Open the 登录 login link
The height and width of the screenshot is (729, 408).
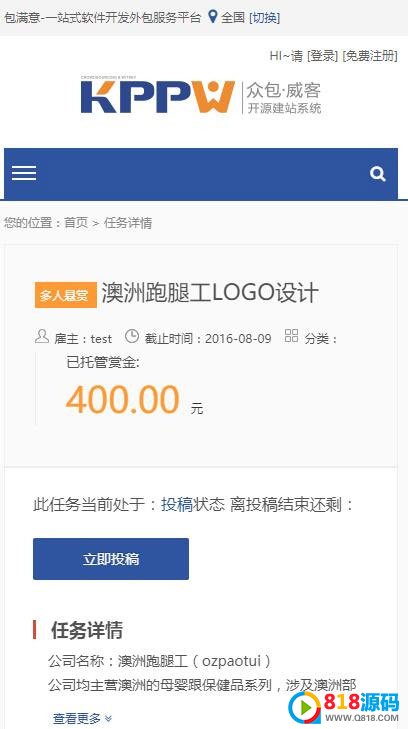pyautogui.click(x=322, y=56)
